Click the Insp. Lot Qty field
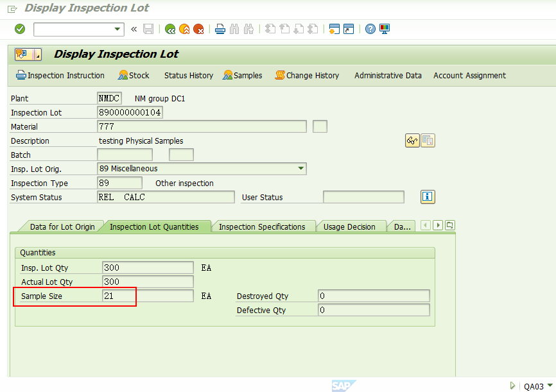 coord(148,268)
